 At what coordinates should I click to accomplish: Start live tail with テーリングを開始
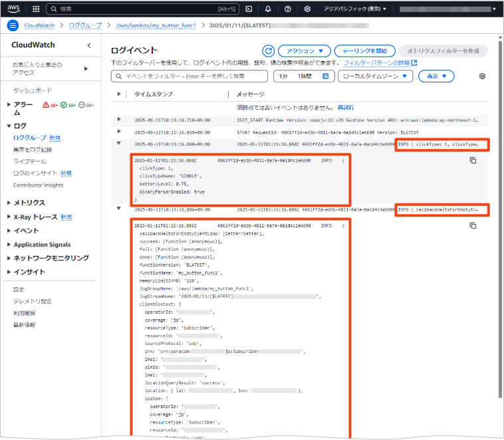tap(365, 51)
